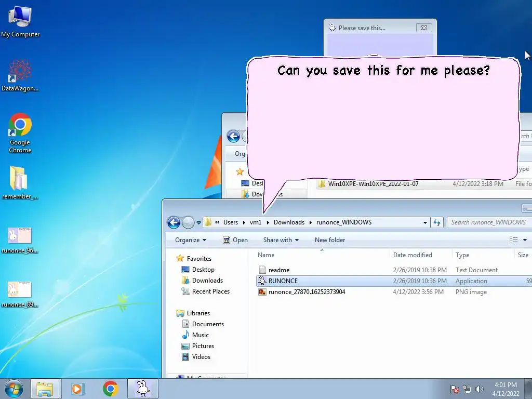Expand the arrow after Users breadcrumb
The width and height of the screenshot is (532, 399).
[x=244, y=222]
